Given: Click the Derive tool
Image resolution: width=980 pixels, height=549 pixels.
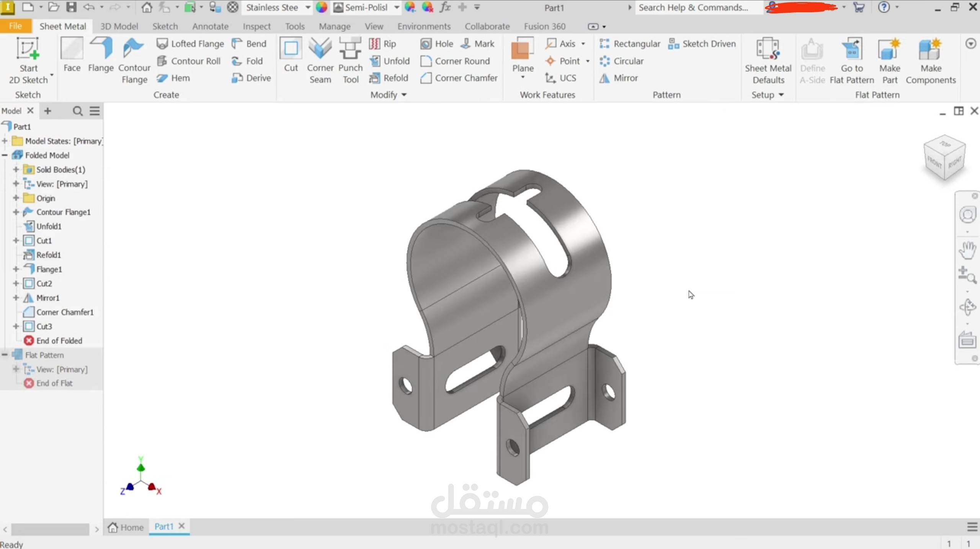Looking at the screenshot, I should click(251, 78).
